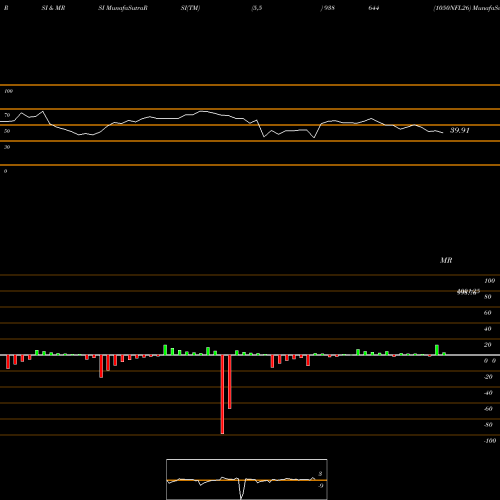Click the -100 label on MR axis
500x500 pixels.
click(x=490, y=441)
